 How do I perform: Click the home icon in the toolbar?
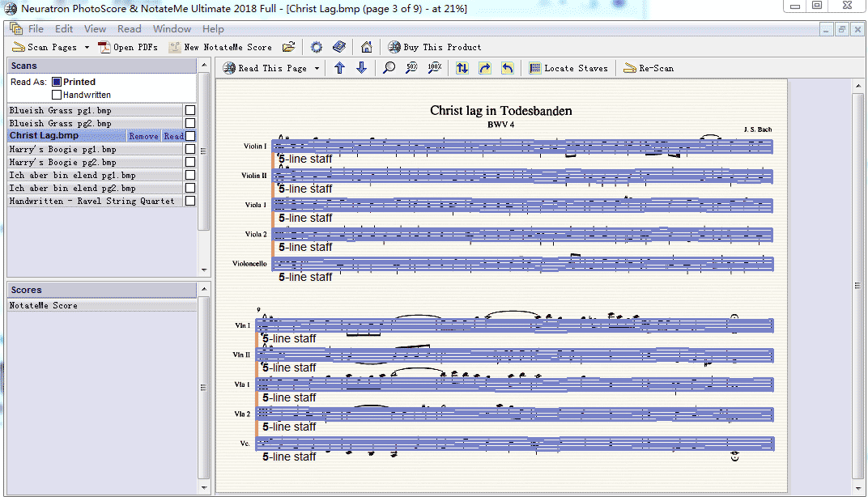pos(367,47)
